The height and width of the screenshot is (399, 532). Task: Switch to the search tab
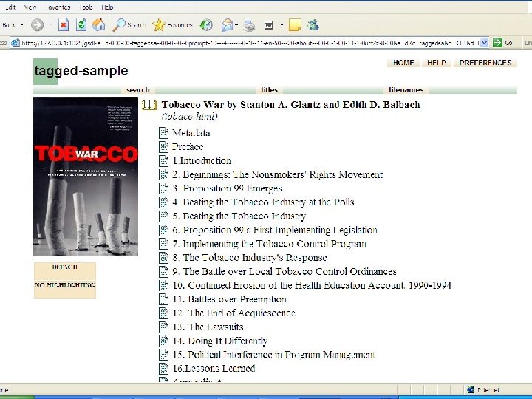point(137,90)
